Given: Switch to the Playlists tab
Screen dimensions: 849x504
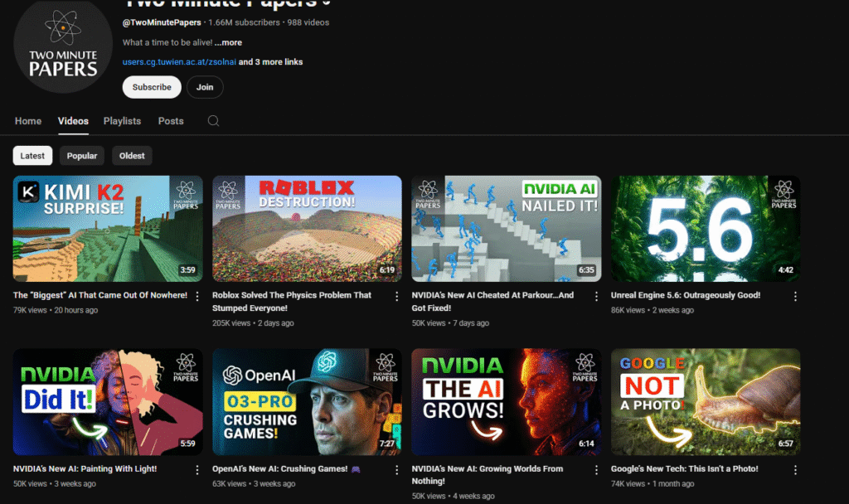Looking at the screenshot, I should (x=123, y=121).
